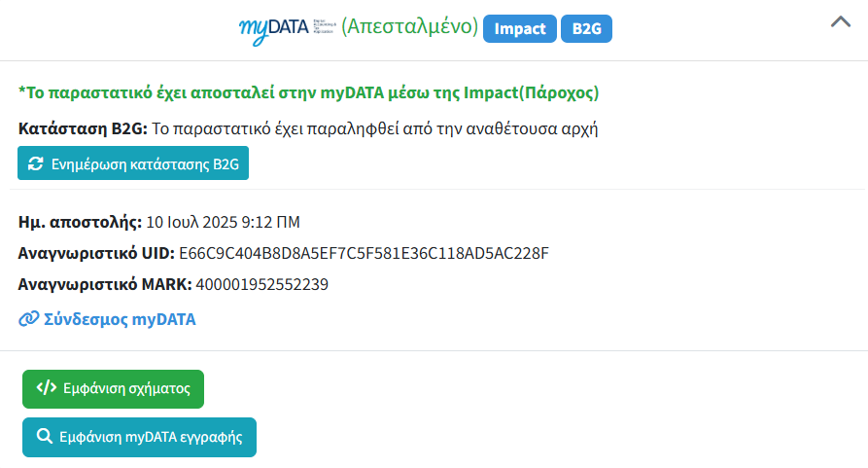
Task: Click the Αναγνωριστικό MARK label
Action: (x=105, y=285)
